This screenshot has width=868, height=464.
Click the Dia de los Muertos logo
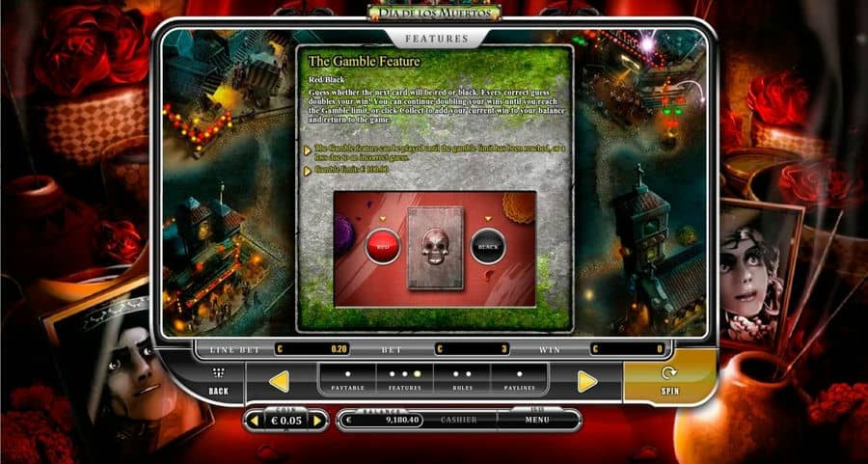coord(433,13)
